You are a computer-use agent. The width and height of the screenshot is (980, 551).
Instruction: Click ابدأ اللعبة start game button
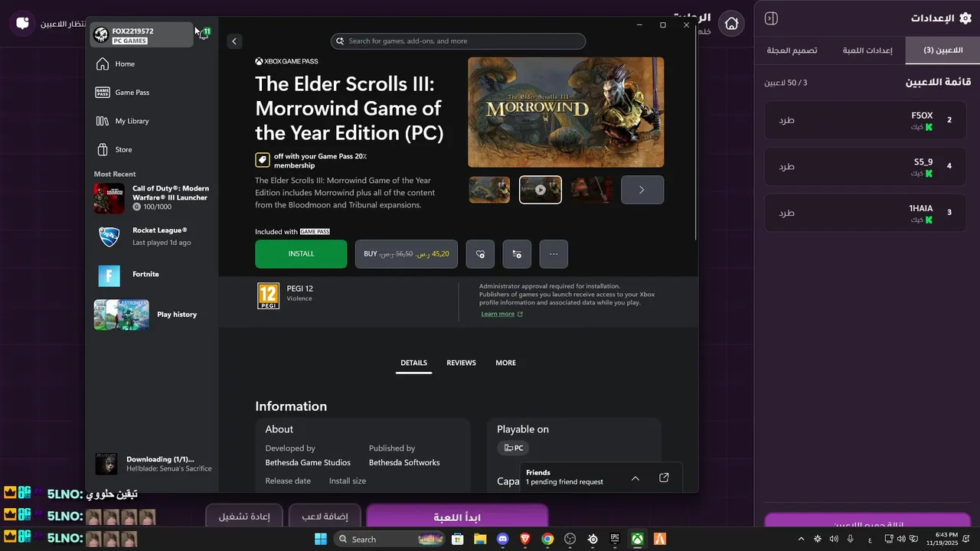click(x=457, y=517)
